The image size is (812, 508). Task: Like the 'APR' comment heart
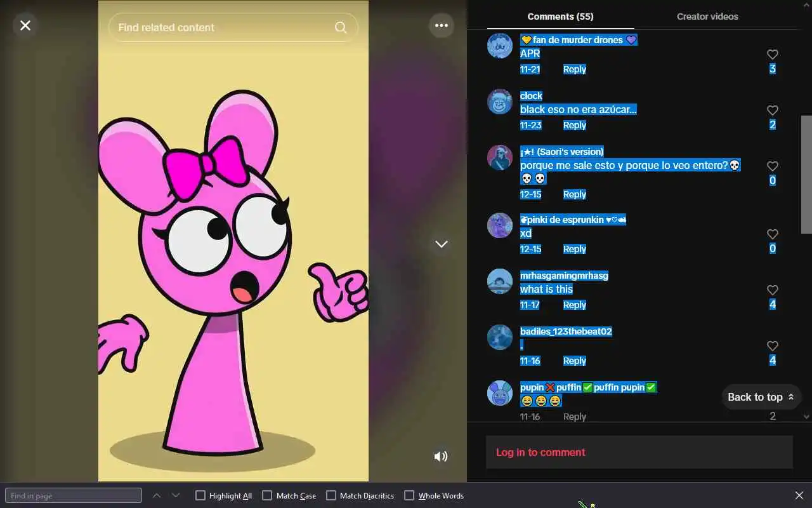click(x=772, y=55)
